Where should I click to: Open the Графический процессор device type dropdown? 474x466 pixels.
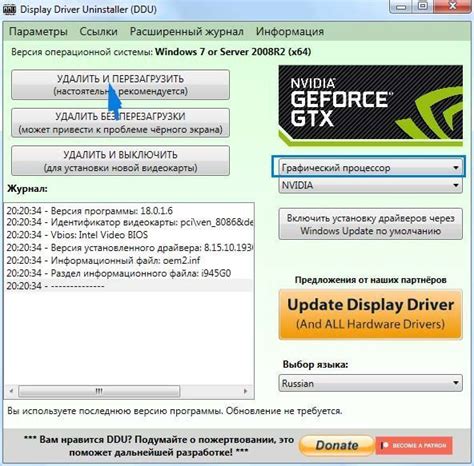[368, 167]
